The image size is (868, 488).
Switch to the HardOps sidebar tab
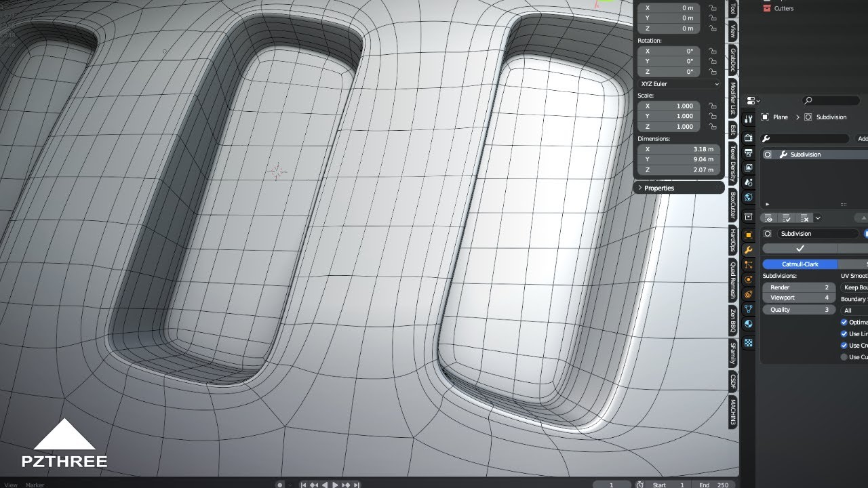(733, 241)
